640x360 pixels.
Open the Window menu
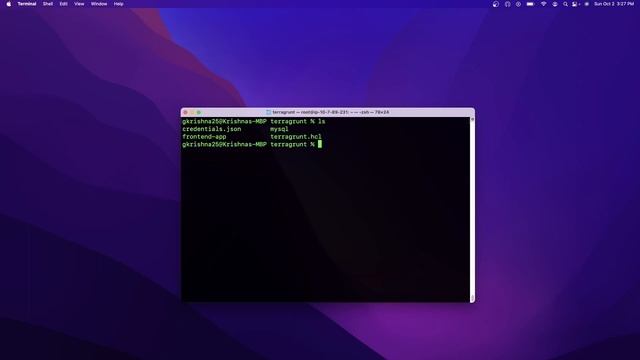pos(99,4)
